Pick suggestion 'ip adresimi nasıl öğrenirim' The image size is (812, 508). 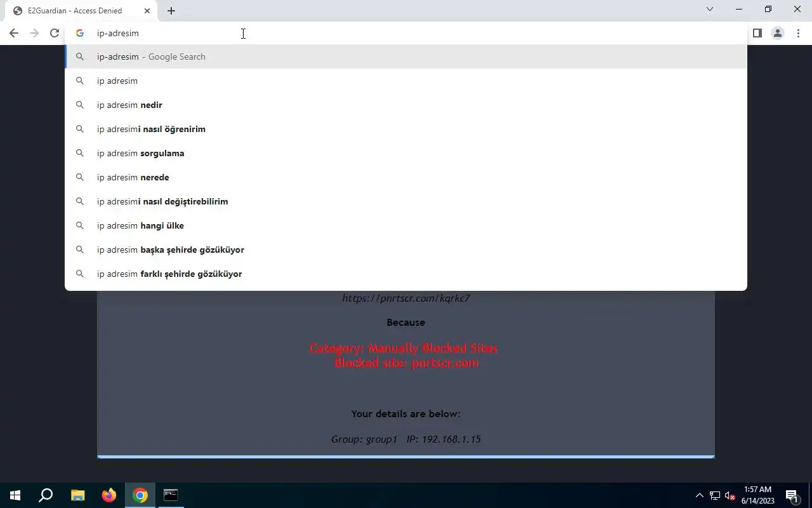pyautogui.click(x=406, y=129)
